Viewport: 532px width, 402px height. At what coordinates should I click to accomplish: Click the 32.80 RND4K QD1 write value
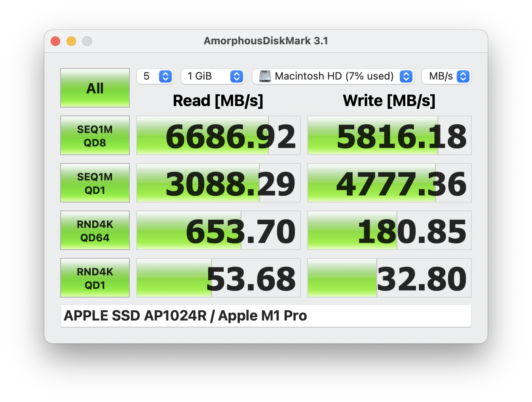click(x=389, y=278)
